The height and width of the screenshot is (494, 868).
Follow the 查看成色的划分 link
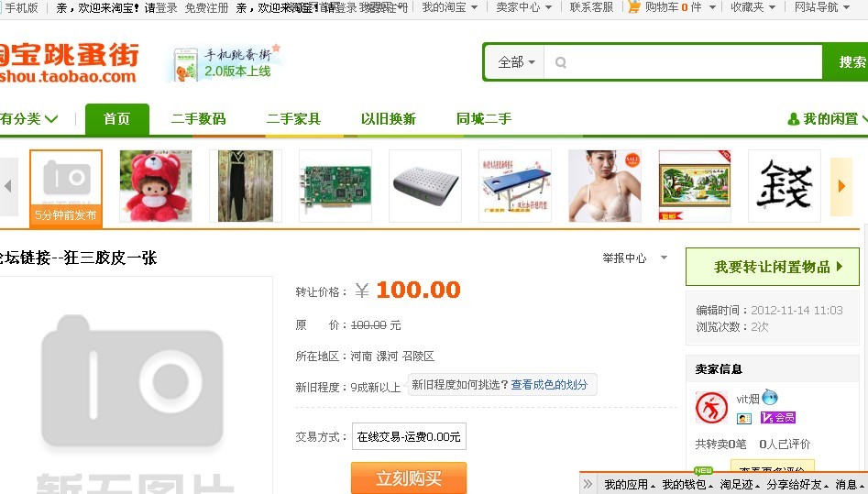pyautogui.click(x=549, y=385)
